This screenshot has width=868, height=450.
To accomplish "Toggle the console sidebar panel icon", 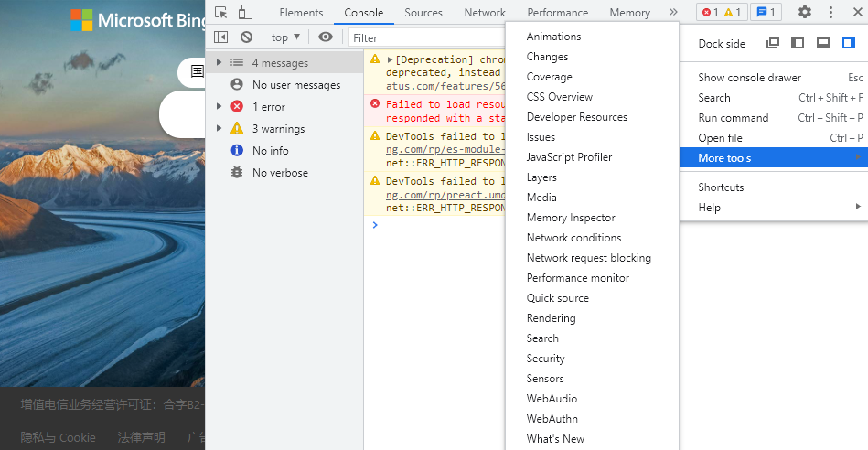I will coord(220,37).
